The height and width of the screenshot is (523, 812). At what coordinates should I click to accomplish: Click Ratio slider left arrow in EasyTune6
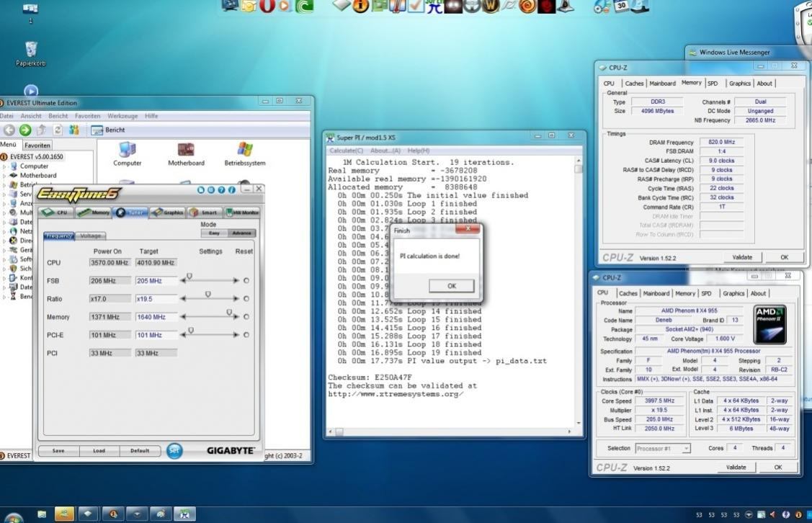[x=183, y=298]
